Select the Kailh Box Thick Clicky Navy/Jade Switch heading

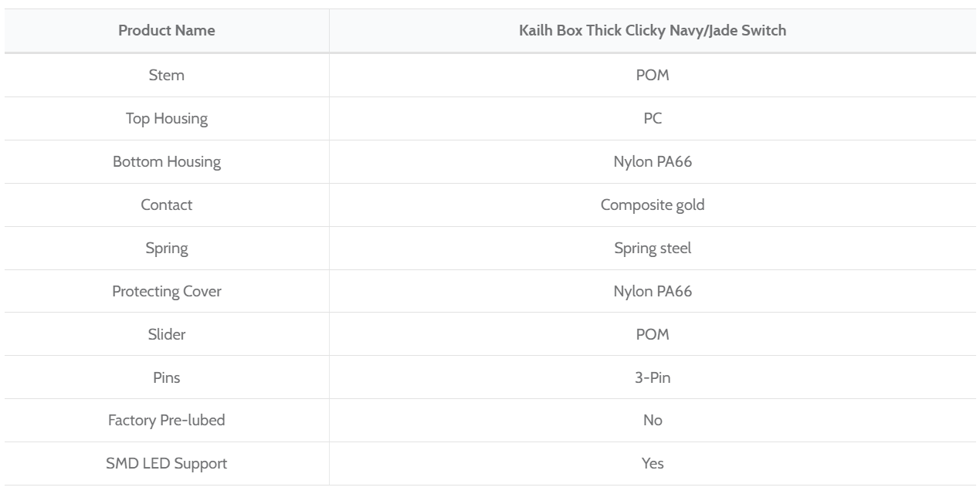coord(653,31)
